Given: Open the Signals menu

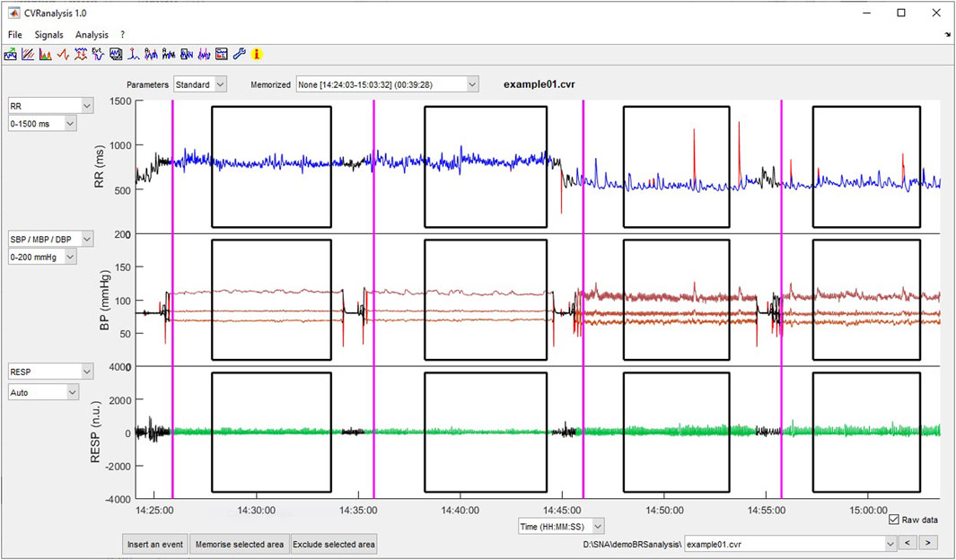Looking at the screenshot, I should [48, 35].
